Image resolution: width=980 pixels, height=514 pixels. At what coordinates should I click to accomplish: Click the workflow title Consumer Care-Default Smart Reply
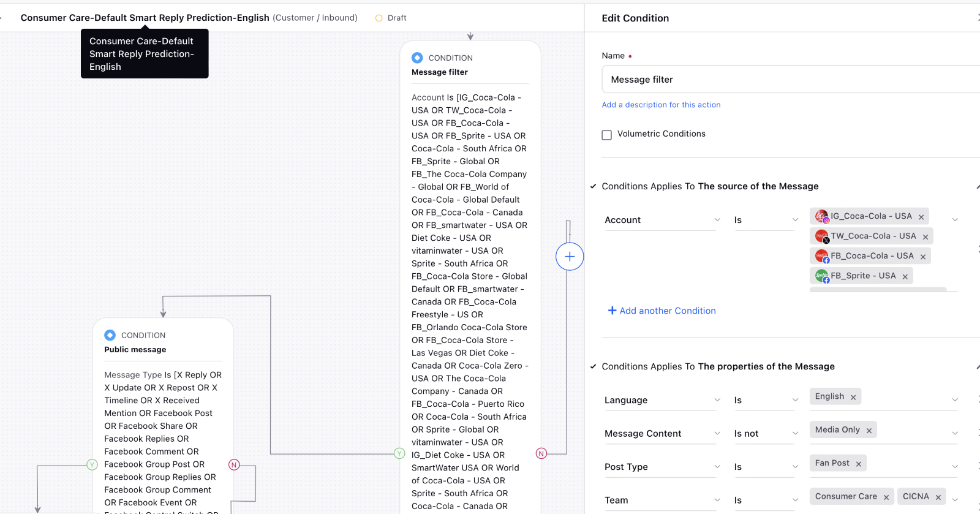tap(145, 18)
